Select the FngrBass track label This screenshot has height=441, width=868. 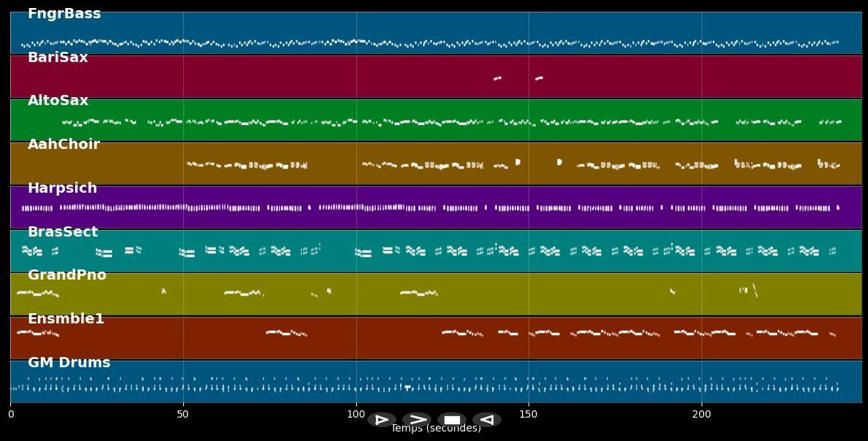click(x=64, y=14)
